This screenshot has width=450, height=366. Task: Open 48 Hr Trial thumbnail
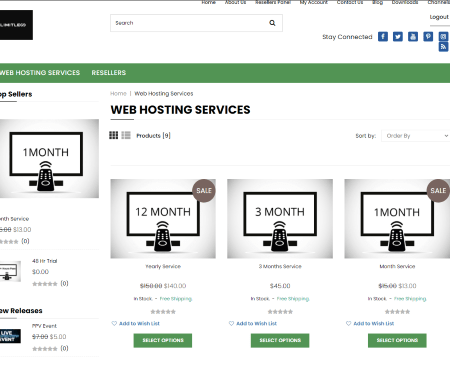[x=10, y=271]
